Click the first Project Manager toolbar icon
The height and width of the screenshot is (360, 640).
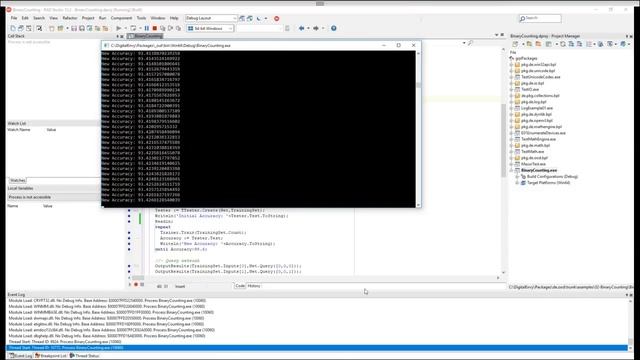[x=515, y=44]
